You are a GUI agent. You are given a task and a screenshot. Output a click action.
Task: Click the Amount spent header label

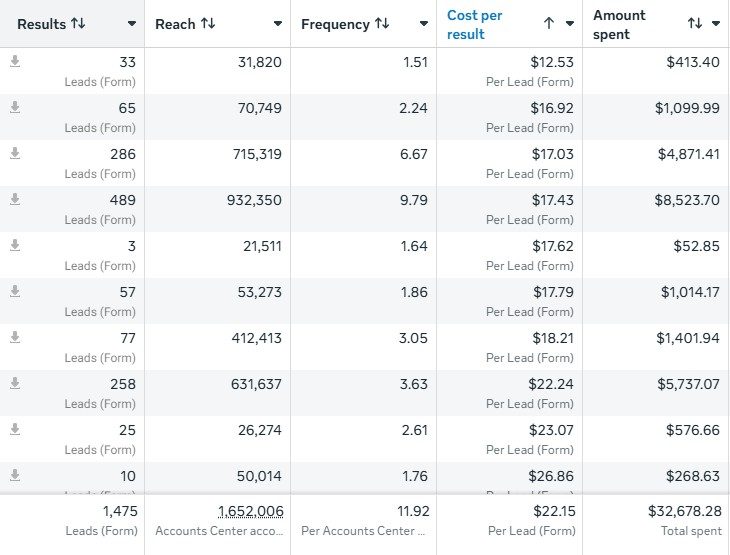coord(619,25)
